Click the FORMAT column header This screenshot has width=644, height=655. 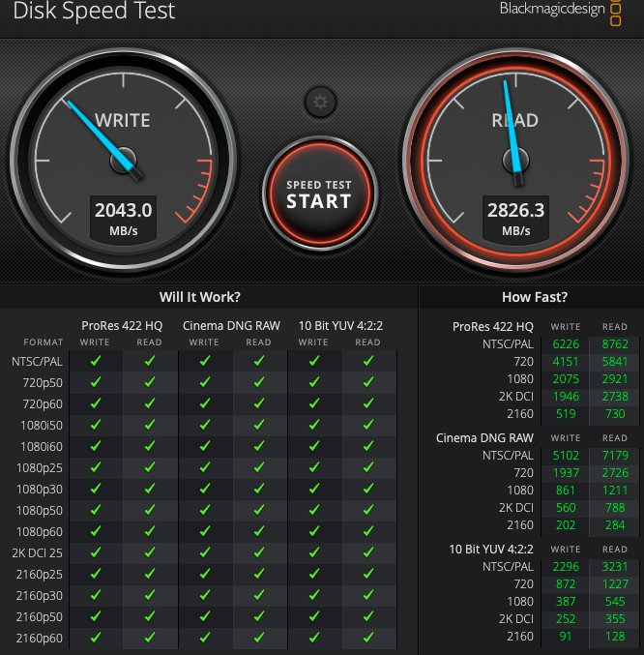pyautogui.click(x=44, y=342)
